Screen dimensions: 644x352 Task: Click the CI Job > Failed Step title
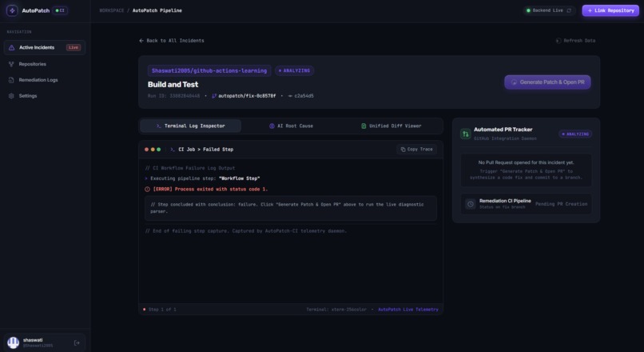coord(206,150)
